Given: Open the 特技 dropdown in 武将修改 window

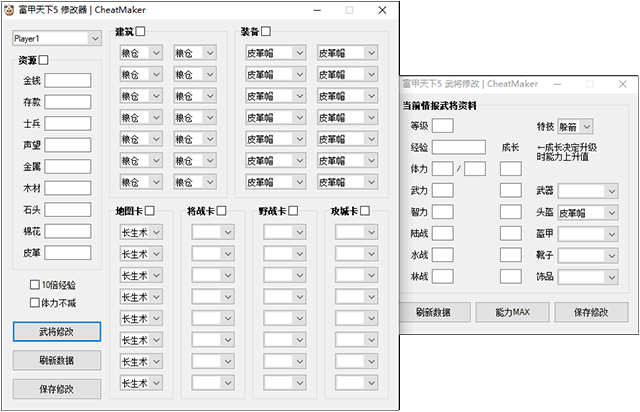Looking at the screenshot, I should [x=575, y=127].
